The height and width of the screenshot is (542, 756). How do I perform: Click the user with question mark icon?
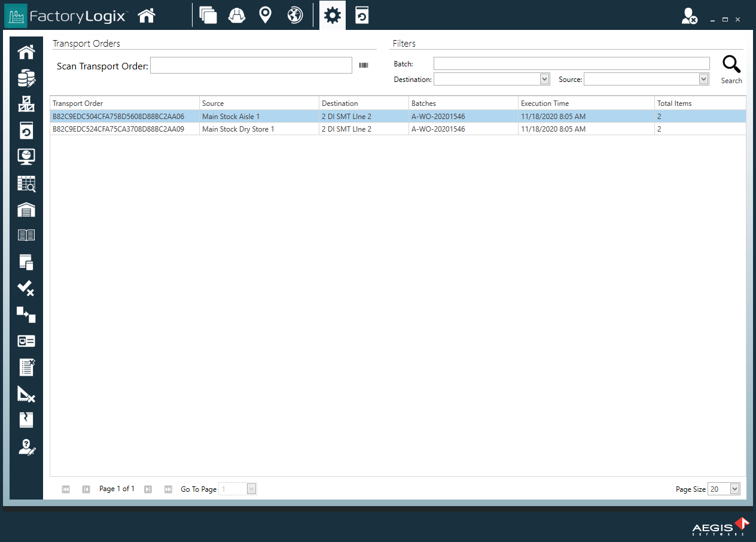coord(26,447)
